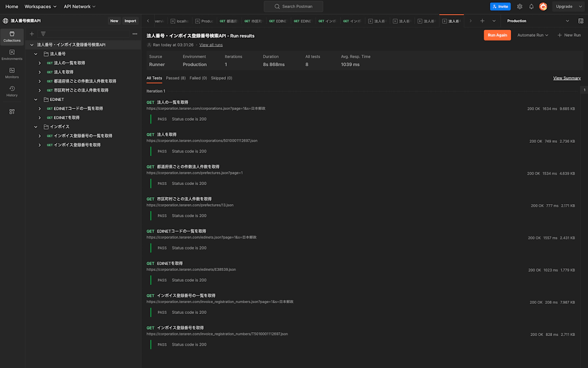Screen dimensions: 588x368
Task: Click the Invite button
Action: coord(500,6)
